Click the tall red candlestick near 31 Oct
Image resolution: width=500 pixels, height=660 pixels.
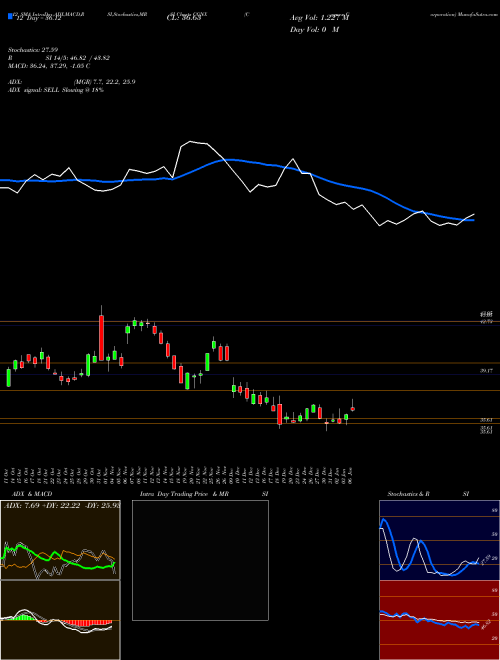(x=101, y=337)
